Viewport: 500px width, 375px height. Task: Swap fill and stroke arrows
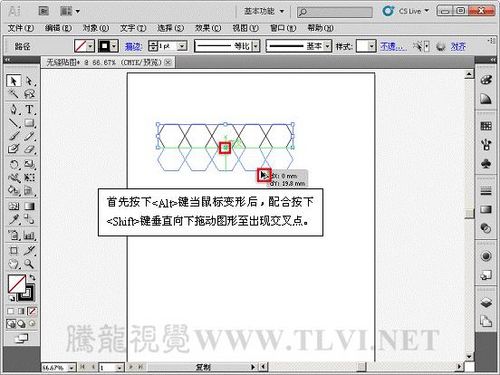click(x=32, y=278)
